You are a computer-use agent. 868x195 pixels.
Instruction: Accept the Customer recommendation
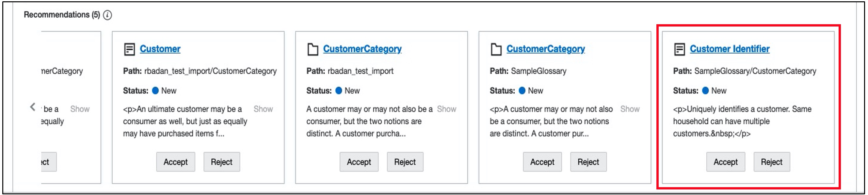click(176, 162)
